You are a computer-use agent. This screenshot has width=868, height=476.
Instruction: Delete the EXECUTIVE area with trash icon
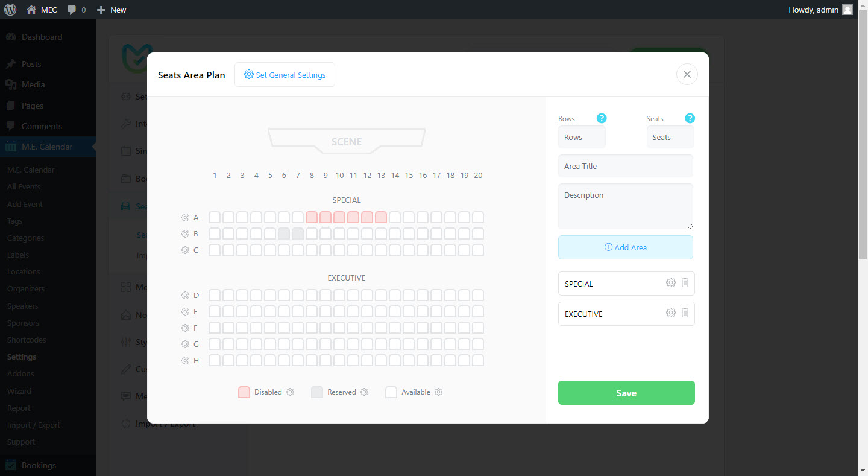(x=685, y=313)
